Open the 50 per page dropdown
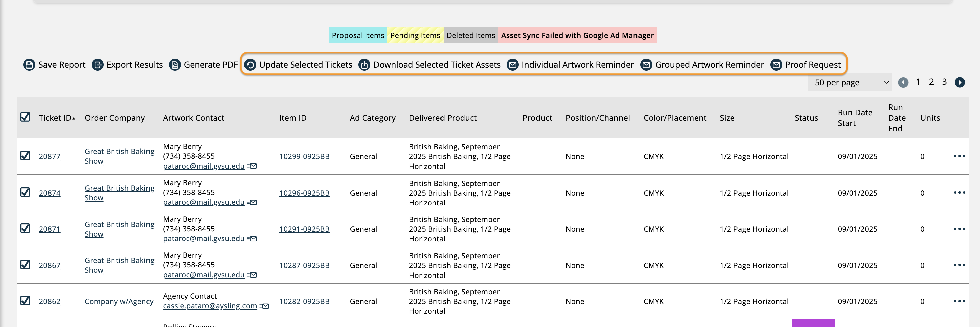This screenshot has width=980, height=327. (849, 82)
